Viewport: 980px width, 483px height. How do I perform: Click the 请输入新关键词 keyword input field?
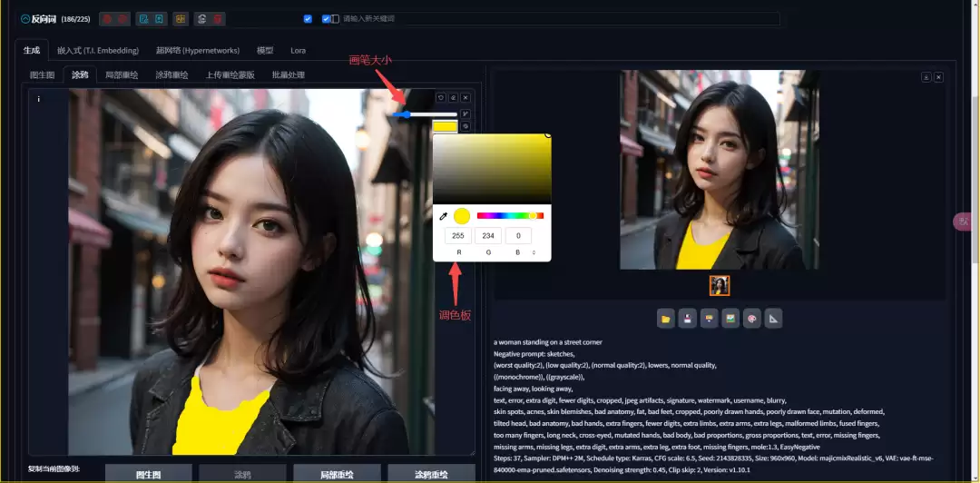pos(560,19)
